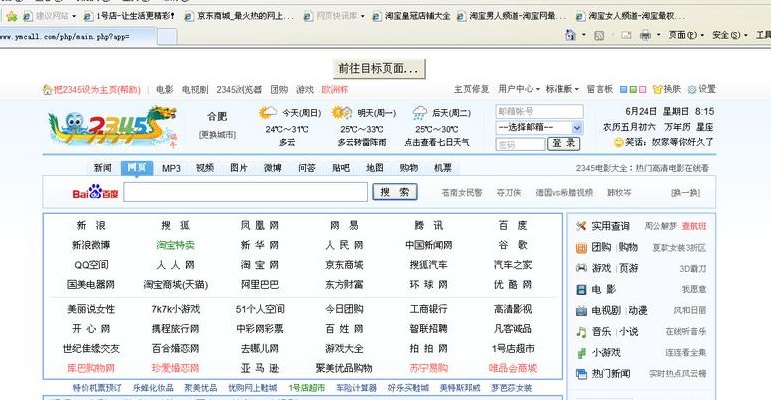
Task: Click the RSS feeds icon in command bar
Action: [599, 35]
